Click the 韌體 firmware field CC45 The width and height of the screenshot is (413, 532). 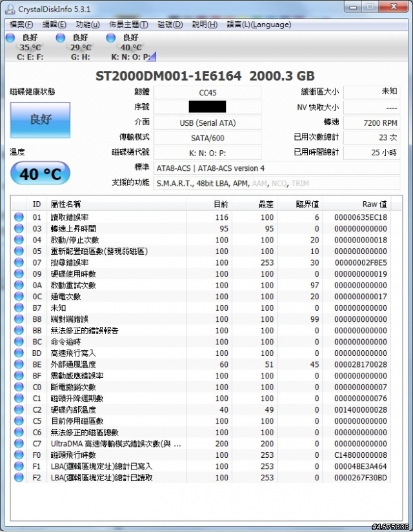coord(208,93)
